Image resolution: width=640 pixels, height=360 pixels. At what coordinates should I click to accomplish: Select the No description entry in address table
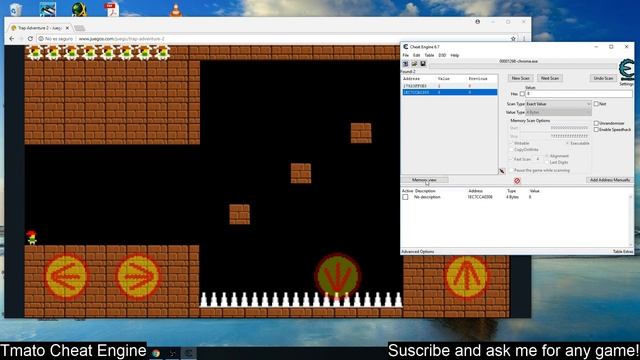click(427, 197)
